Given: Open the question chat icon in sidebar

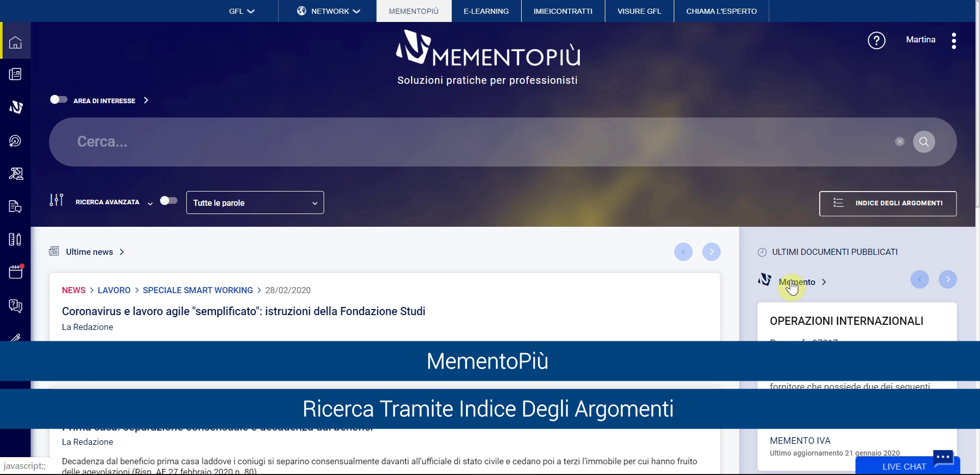Looking at the screenshot, I should coord(15,305).
